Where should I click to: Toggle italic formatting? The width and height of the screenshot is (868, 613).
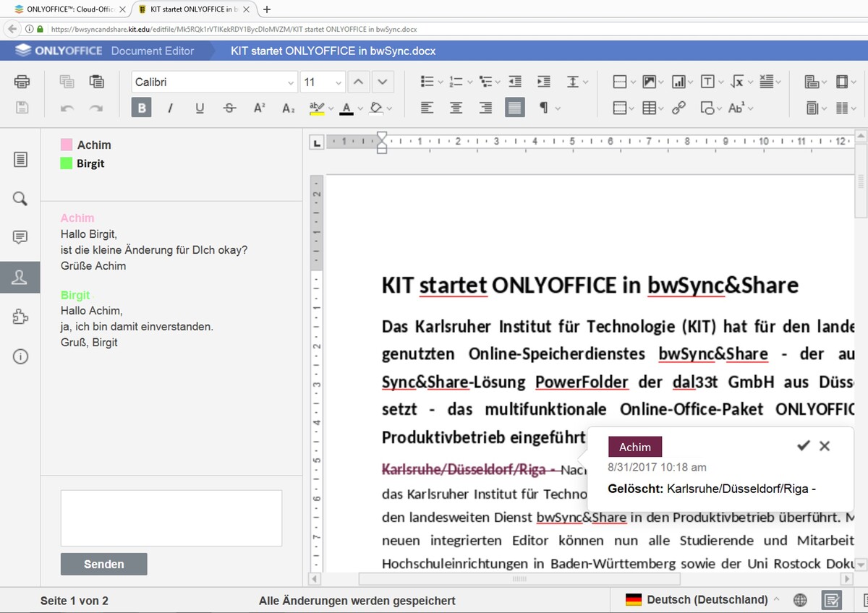[171, 108]
